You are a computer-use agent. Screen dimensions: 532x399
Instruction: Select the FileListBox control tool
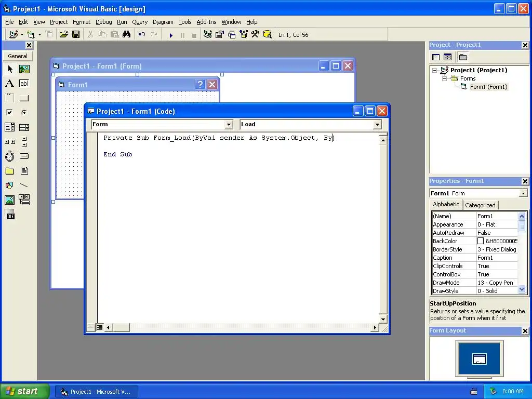[24, 170]
